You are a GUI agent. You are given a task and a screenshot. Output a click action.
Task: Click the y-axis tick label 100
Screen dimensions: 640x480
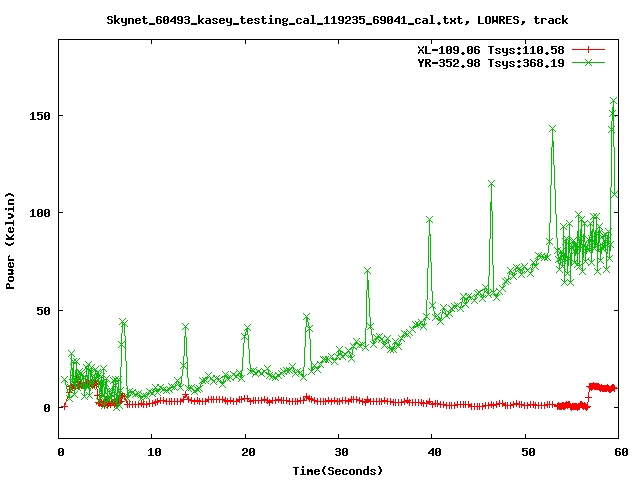pos(40,213)
